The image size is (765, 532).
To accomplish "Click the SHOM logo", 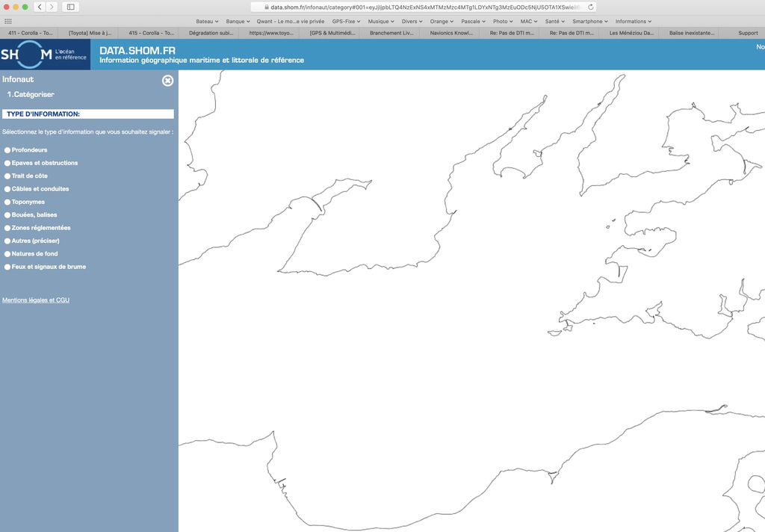I will [x=45, y=55].
